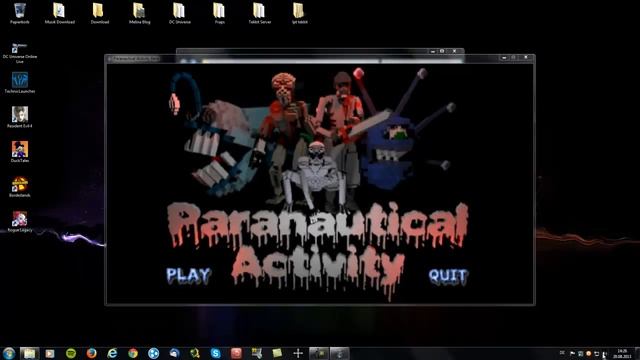Open the blue round dotted taskbar icon
The height and width of the screenshot is (360, 640).
click(x=153, y=353)
